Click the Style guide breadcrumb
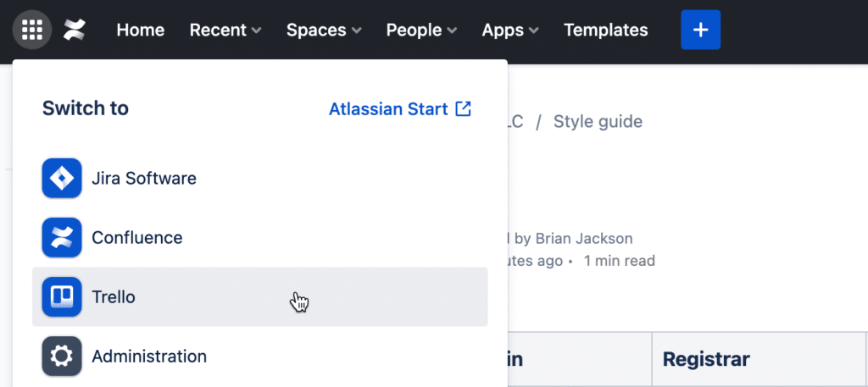 pos(598,121)
